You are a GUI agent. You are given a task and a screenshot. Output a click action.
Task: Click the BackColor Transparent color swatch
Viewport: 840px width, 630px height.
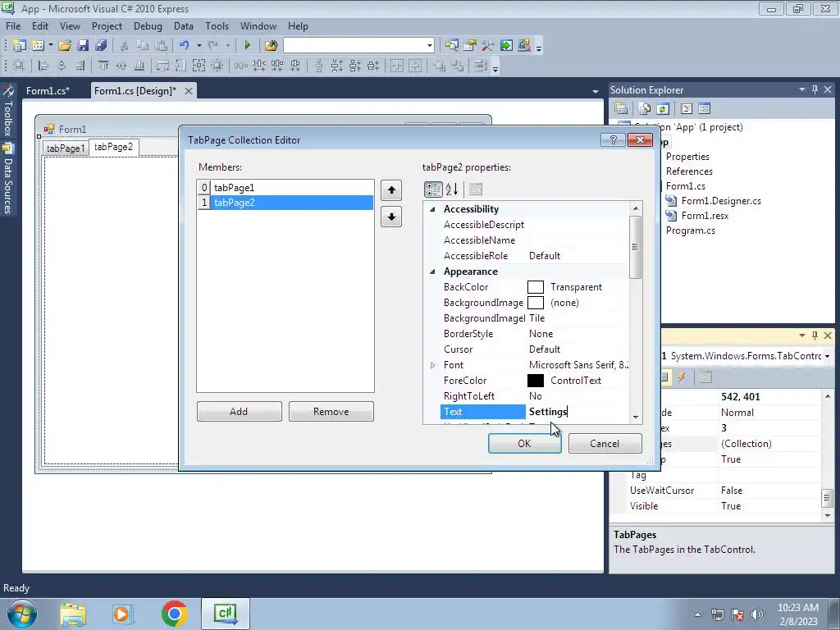coord(536,287)
